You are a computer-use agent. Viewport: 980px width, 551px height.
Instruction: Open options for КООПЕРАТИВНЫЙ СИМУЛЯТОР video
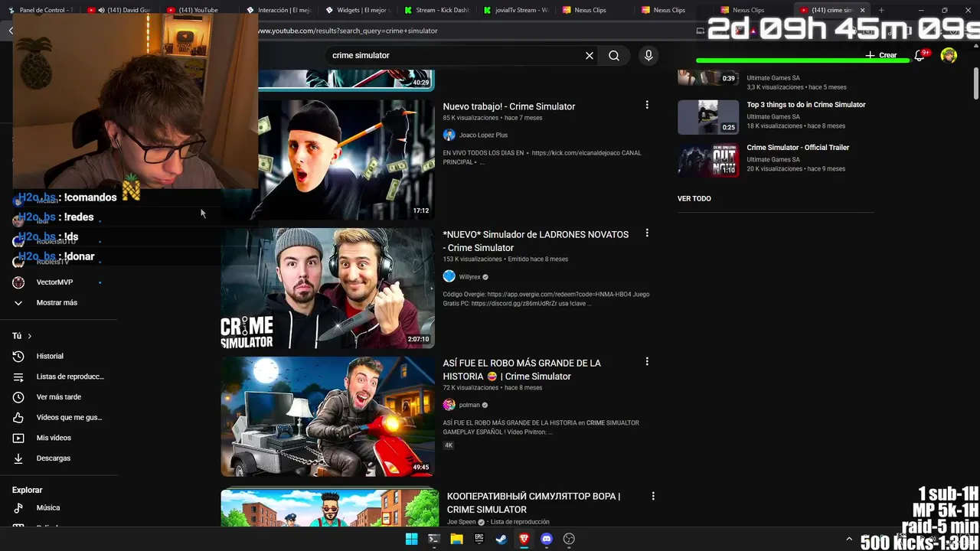pyautogui.click(x=653, y=496)
